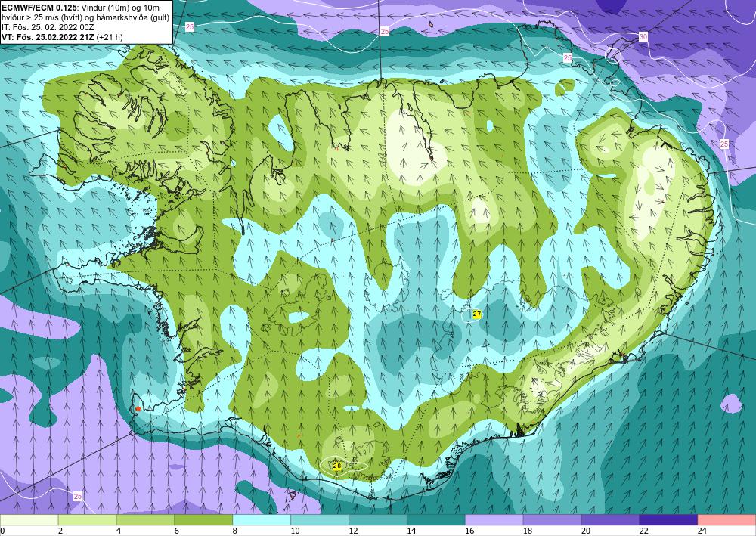Select the 16–18 m/s lavender legend swatch
The height and width of the screenshot is (536, 756).
point(494,520)
